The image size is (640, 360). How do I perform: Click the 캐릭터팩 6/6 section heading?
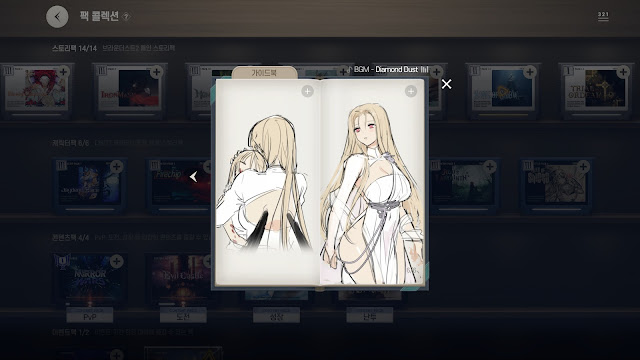70,143
